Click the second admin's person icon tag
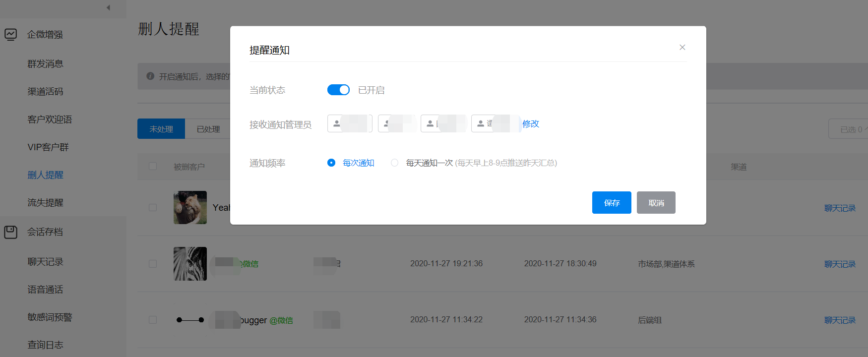The image size is (868, 357). click(387, 123)
